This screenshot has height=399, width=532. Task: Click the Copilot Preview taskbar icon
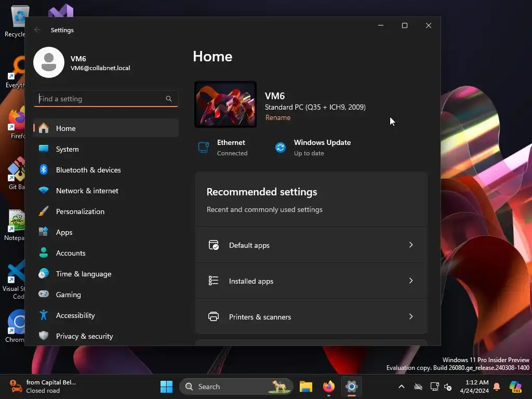coord(515,387)
